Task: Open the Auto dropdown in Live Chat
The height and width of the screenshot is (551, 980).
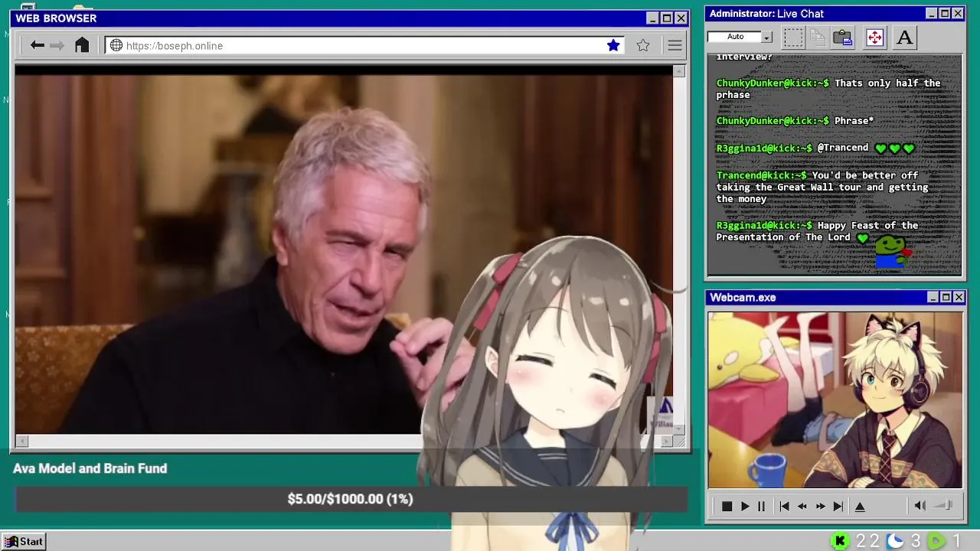Action: coord(766,37)
